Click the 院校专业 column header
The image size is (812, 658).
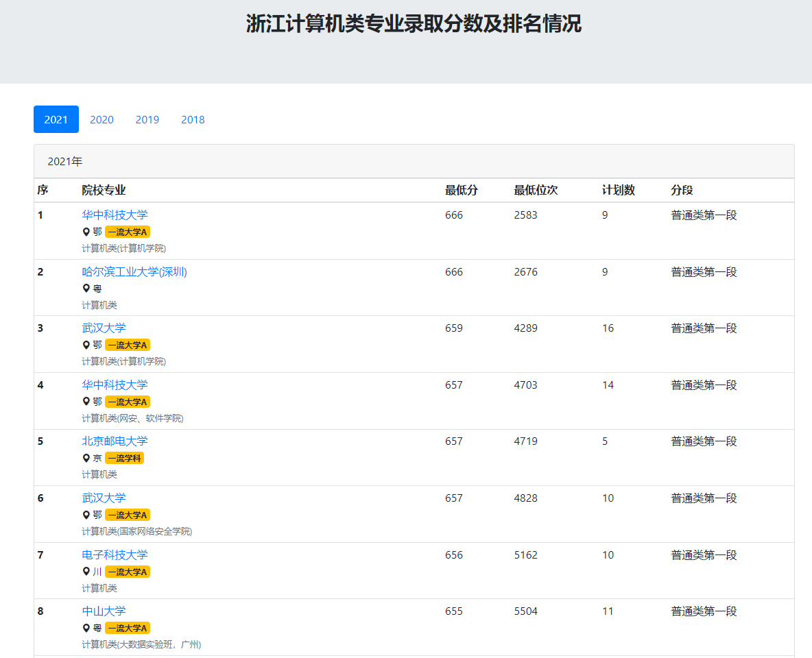[104, 190]
